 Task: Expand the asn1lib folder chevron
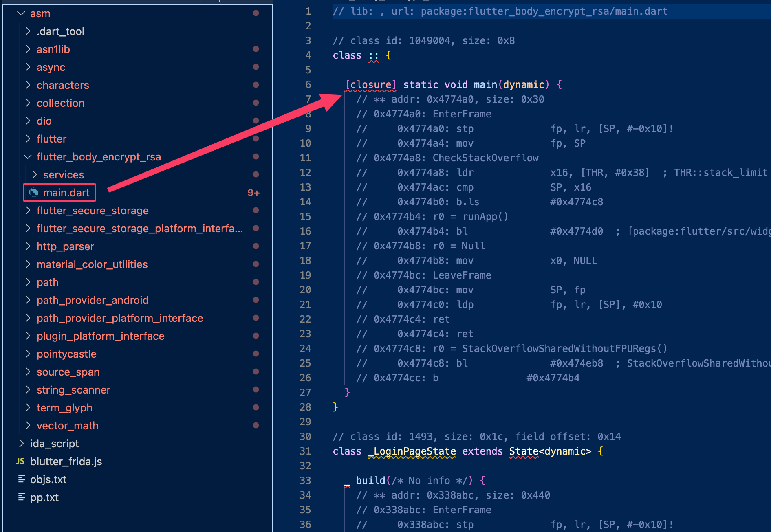click(x=28, y=49)
